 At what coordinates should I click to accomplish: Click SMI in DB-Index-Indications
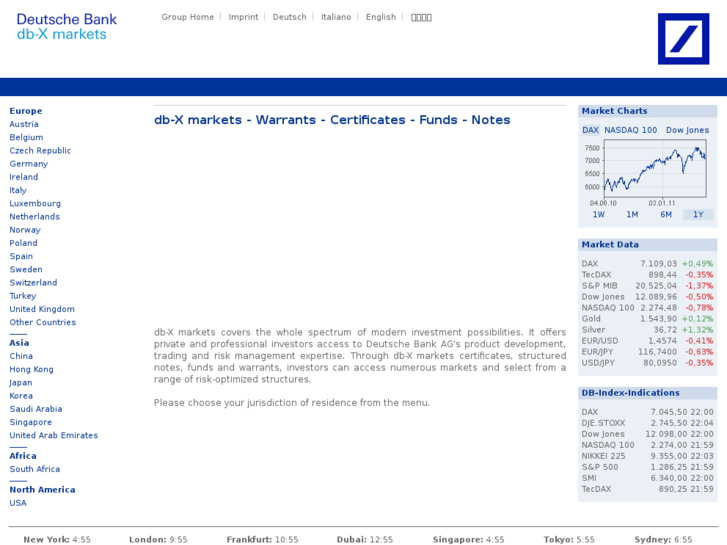pyautogui.click(x=647, y=478)
